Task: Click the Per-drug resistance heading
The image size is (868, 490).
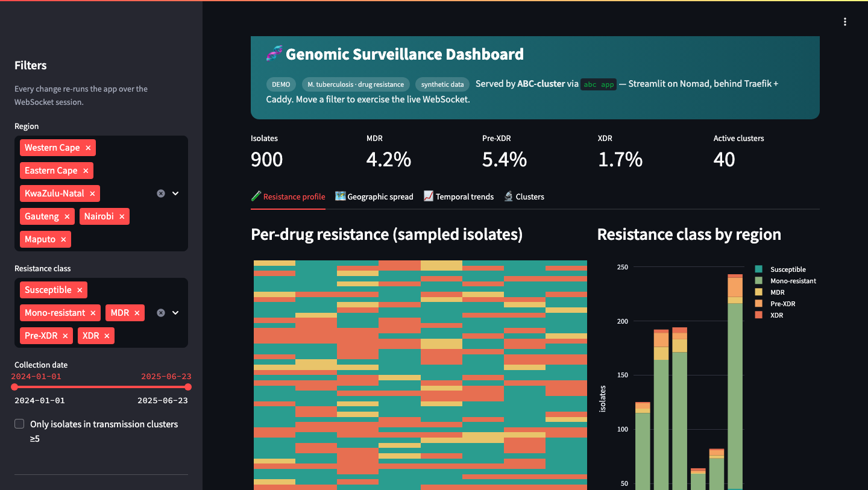Action: [x=387, y=234]
